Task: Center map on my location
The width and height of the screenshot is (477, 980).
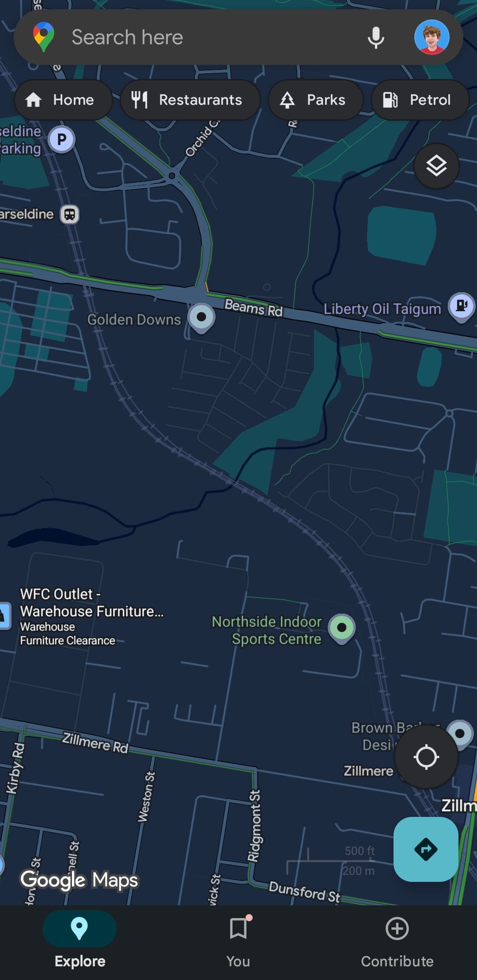Action: coord(426,757)
